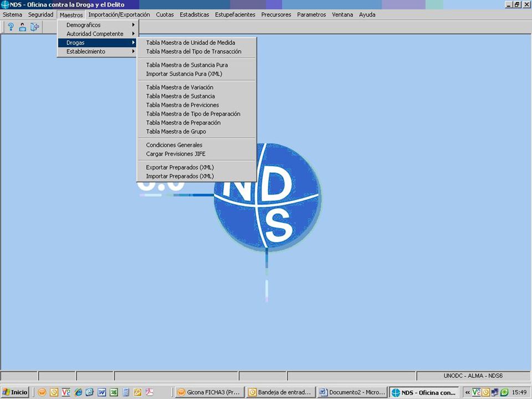The height and width of the screenshot is (399, 532).
Task: Click the blue mail quick launch icon
Action: [90, 392]
